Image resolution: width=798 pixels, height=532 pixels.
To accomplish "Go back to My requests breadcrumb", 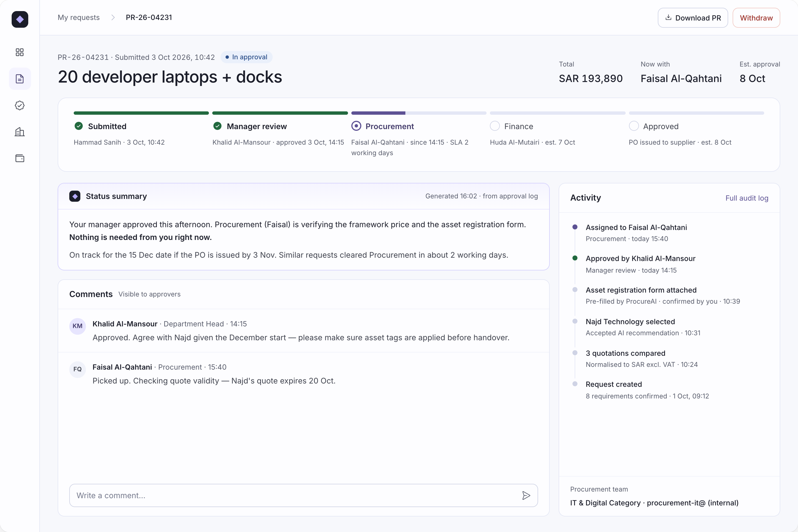I will pyautogui.click(x=79, y=17).
